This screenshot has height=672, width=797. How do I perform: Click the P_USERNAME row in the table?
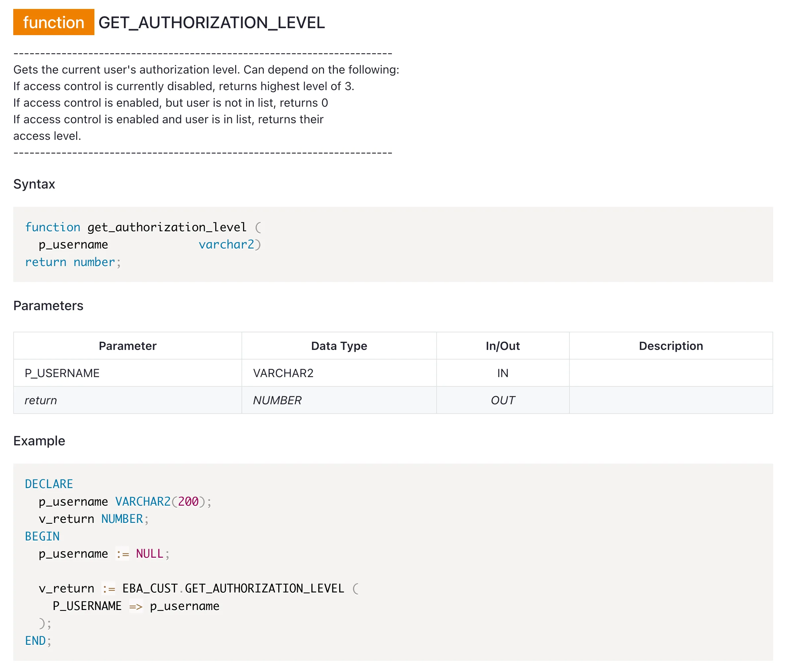tap(61, 373)
